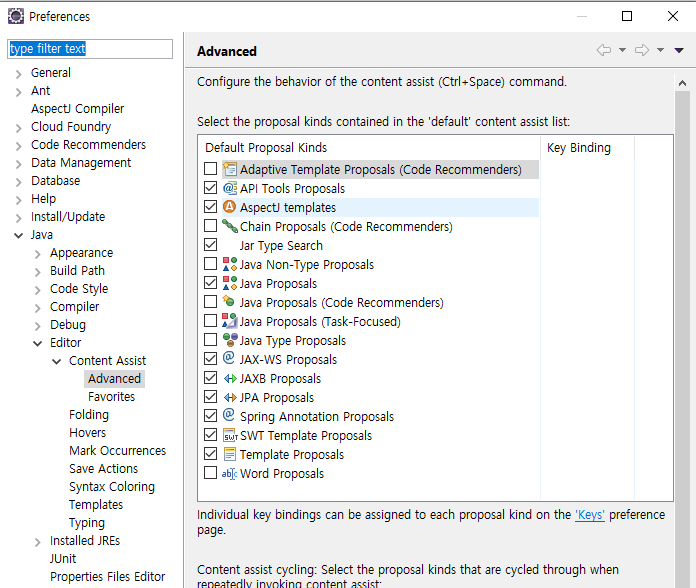Click the Word Proposals abc icon
This screenshot has width=696, height=588.
tap(229, 474)
